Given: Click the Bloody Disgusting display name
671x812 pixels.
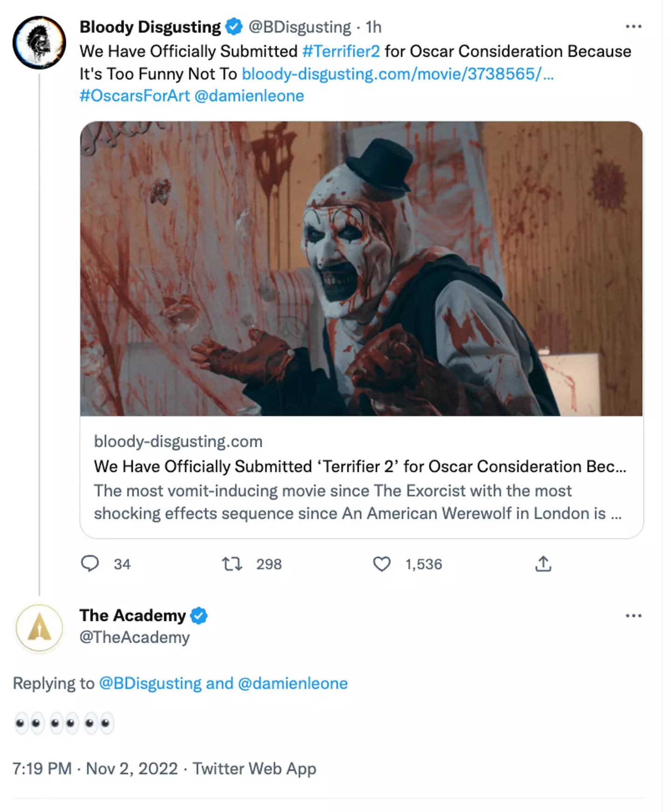Looking at the screenshot, I should [x=150, y=27].
